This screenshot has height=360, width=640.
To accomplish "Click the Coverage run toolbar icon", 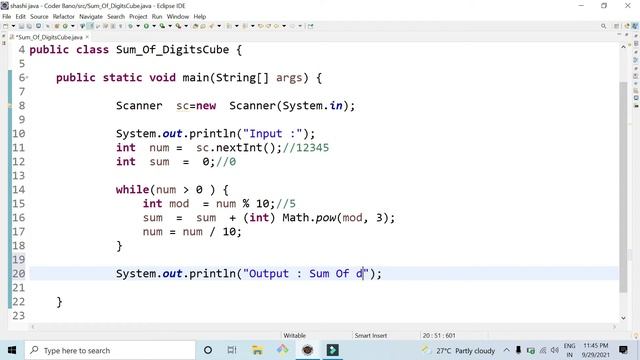I will tap(162, 26).
